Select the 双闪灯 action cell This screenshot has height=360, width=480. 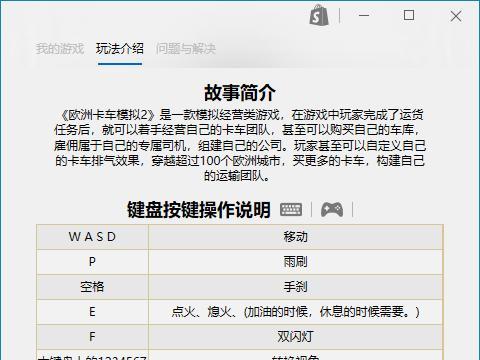[x=296, y=337]
